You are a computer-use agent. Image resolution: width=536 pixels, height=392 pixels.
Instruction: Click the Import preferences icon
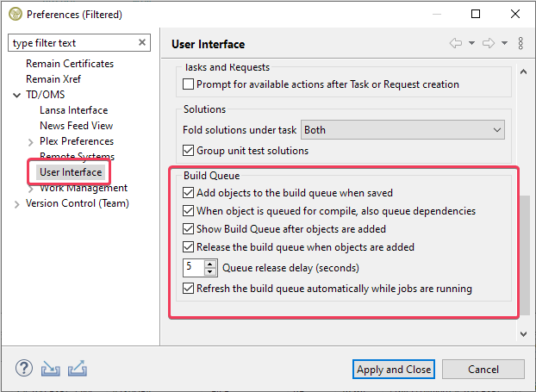[x=51, y=368]
